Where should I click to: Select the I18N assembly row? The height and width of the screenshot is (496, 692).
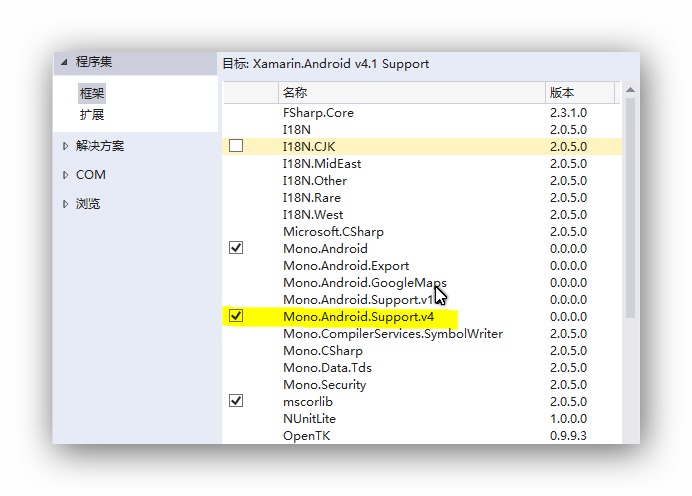[422, 130]
